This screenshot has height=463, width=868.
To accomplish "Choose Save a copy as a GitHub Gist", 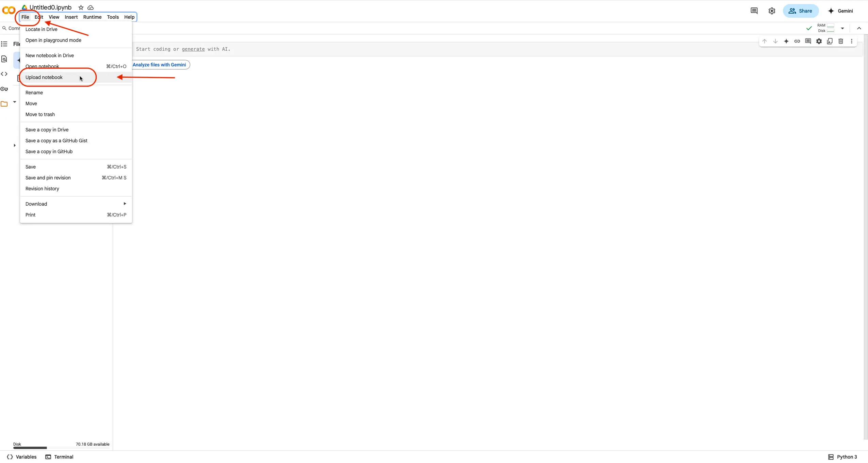I will 76,141.
